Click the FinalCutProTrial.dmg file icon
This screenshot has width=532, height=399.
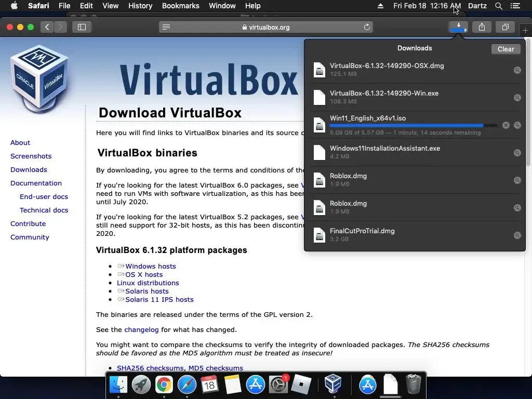tap(320, 235)
